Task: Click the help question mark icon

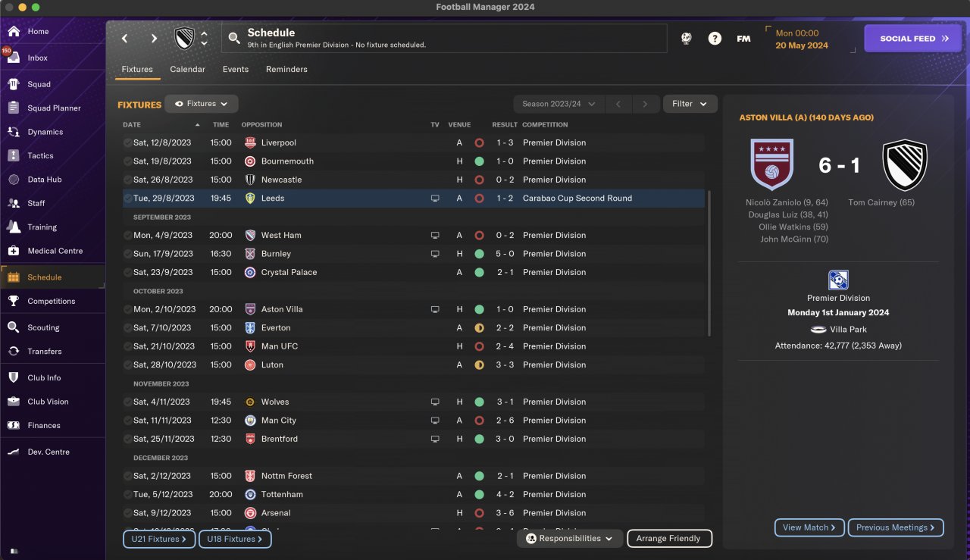Action: pyautogui.click(x=715, y=39)
